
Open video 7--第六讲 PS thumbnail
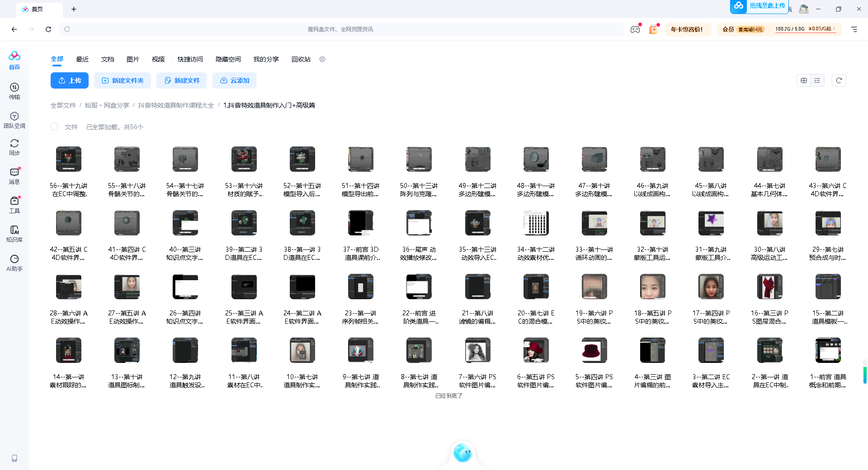[478, 350]
